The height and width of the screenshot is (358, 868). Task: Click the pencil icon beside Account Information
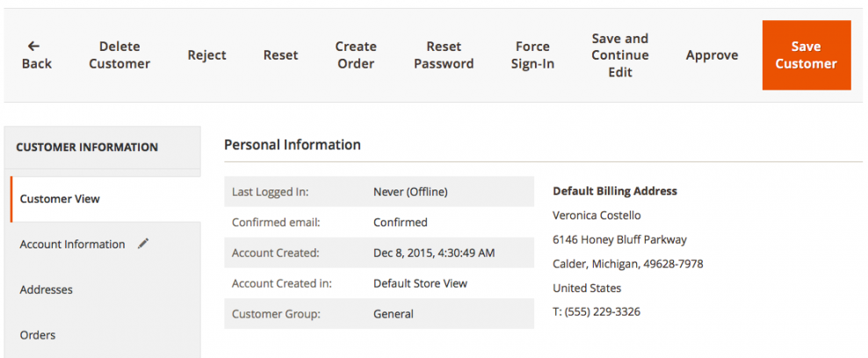pyautogui.click(x=144, y=244)
